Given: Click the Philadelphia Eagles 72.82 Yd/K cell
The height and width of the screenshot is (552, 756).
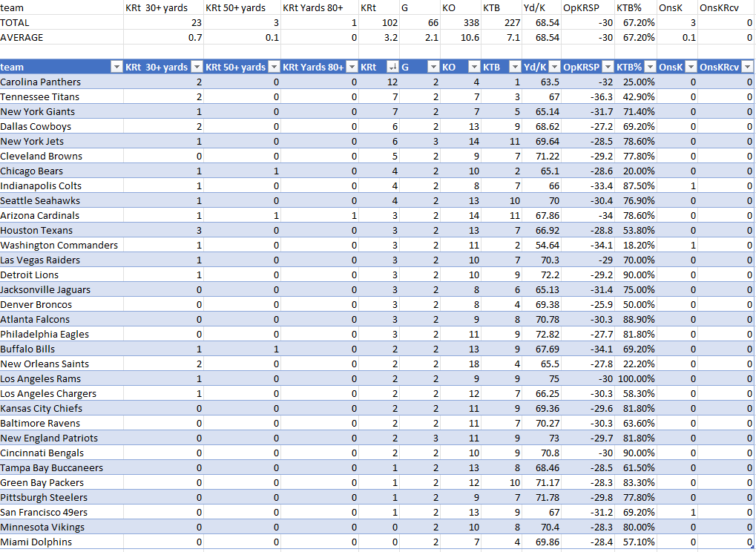Looking at the screenshot, I should click(x=542, y=334).
